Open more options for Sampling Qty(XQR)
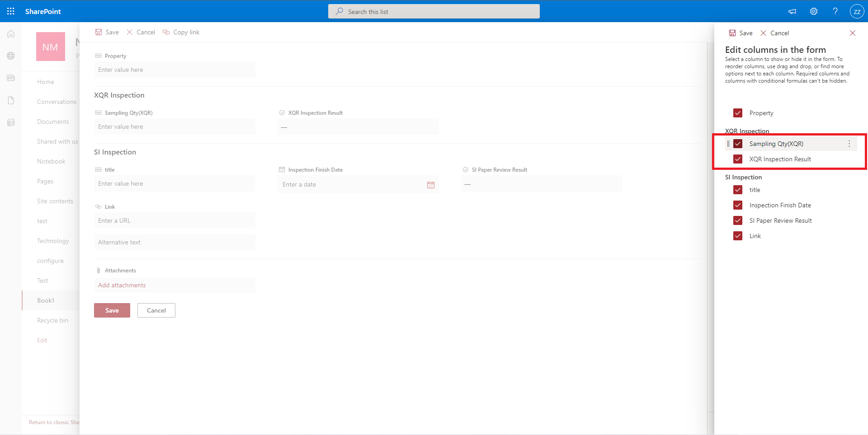This screenshot has width=868, height=435. [x=850, y=144]
